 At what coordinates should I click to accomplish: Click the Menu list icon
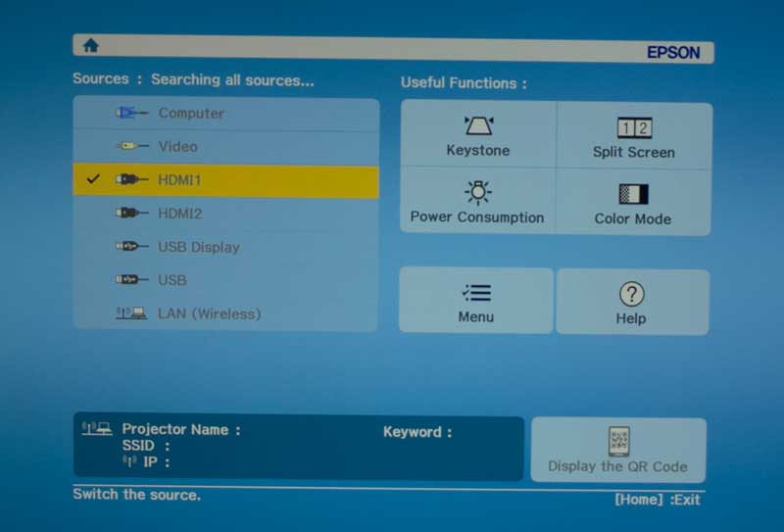point(476,293)
